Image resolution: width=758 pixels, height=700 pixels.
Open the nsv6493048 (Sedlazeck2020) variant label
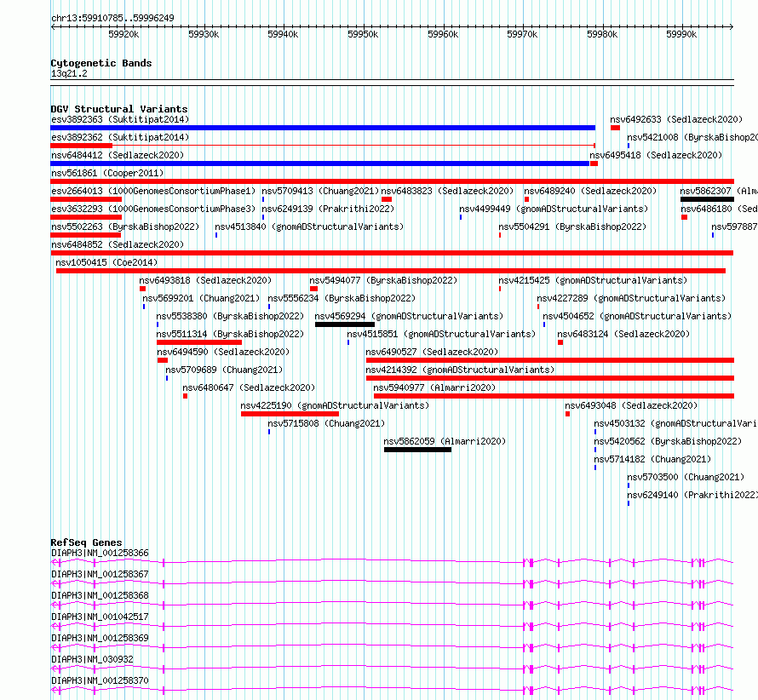tap(631, 405)
